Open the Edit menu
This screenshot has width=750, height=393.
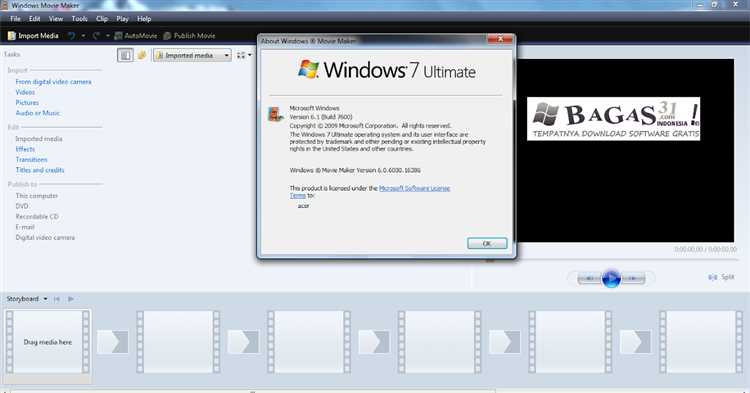[34, 19]
